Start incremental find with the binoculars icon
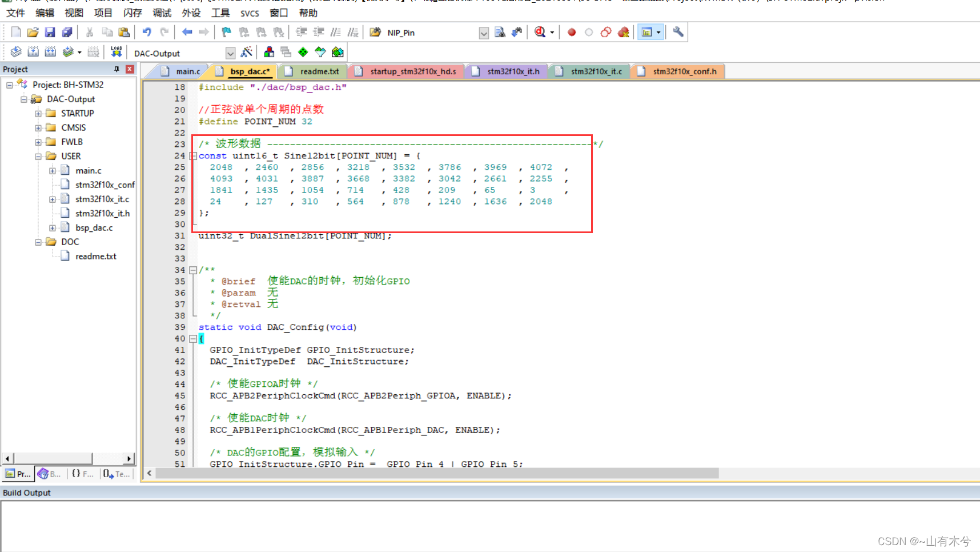 point(517,33)
